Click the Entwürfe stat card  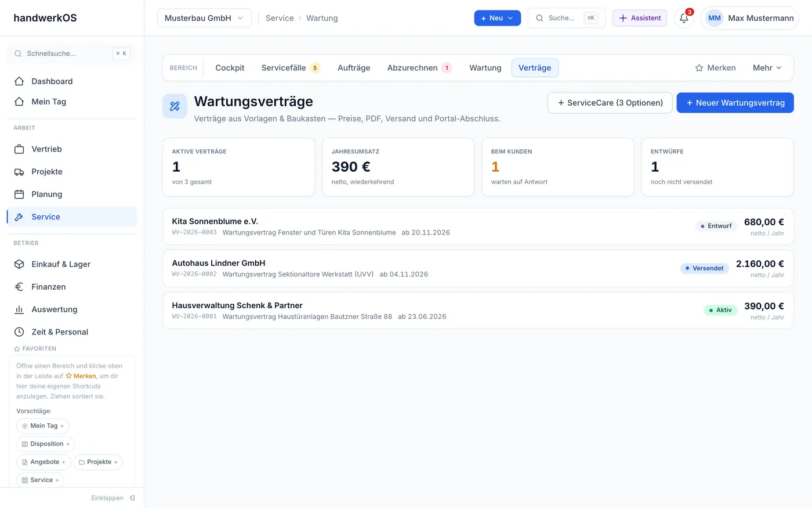pyautogui.click(x=717, y=167)
